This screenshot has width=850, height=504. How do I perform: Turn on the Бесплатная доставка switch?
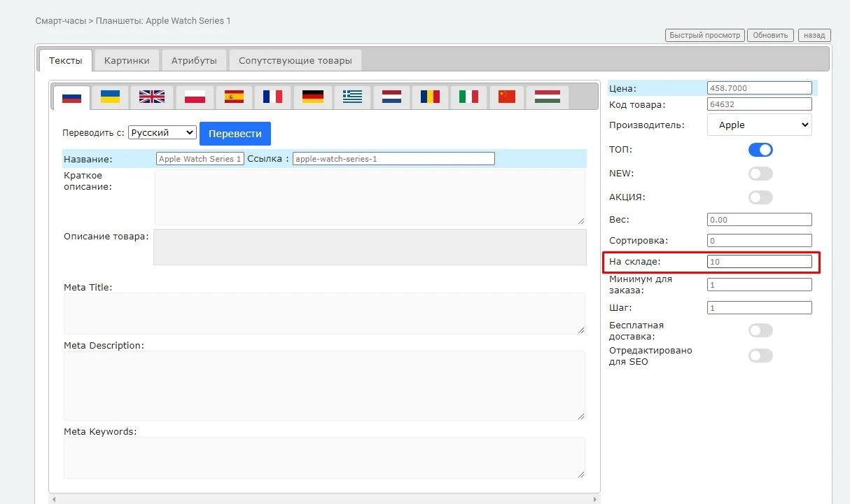click(x=760, y=330)
